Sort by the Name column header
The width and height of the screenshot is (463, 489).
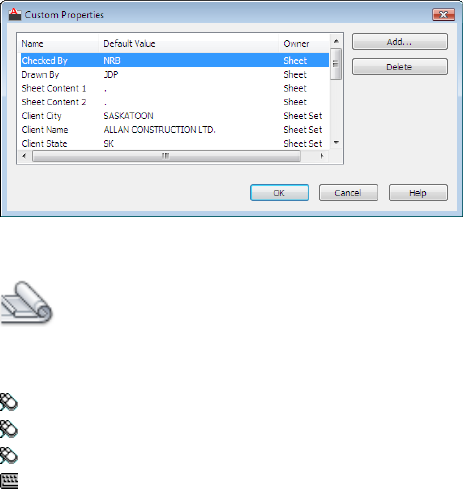point(58,44)
